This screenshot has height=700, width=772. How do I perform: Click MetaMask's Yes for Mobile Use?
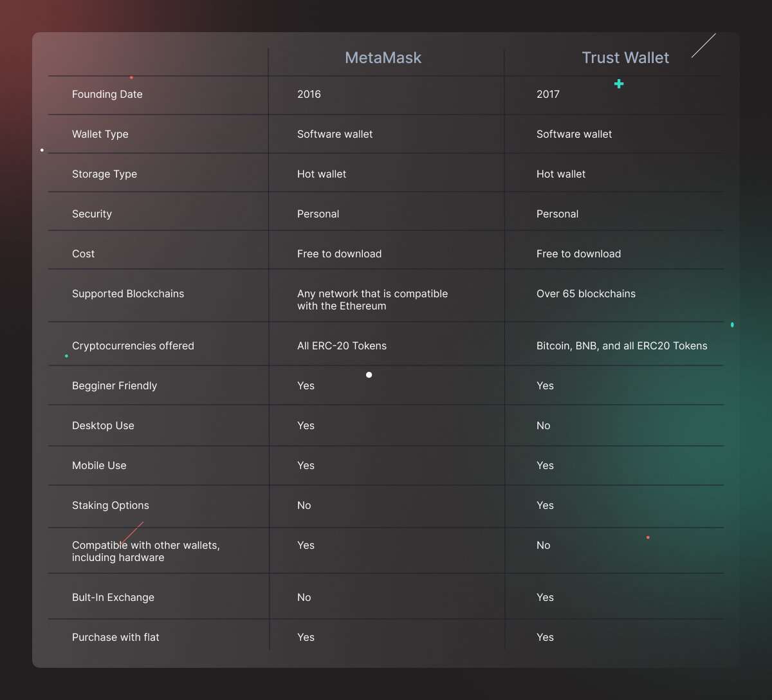tap(306, 465)
